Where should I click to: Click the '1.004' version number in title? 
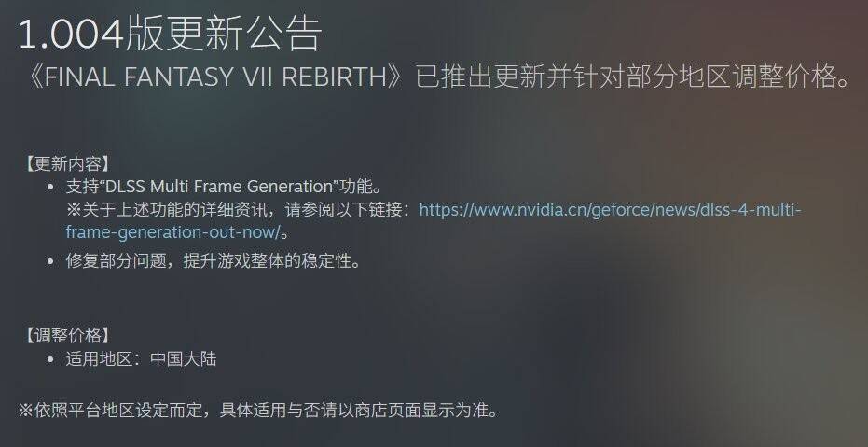[71, 35]
